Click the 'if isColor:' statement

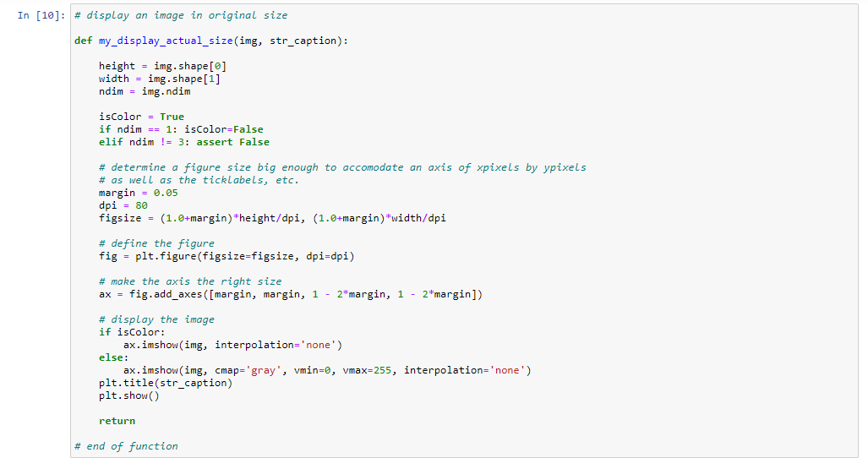(x=132, y=332)
